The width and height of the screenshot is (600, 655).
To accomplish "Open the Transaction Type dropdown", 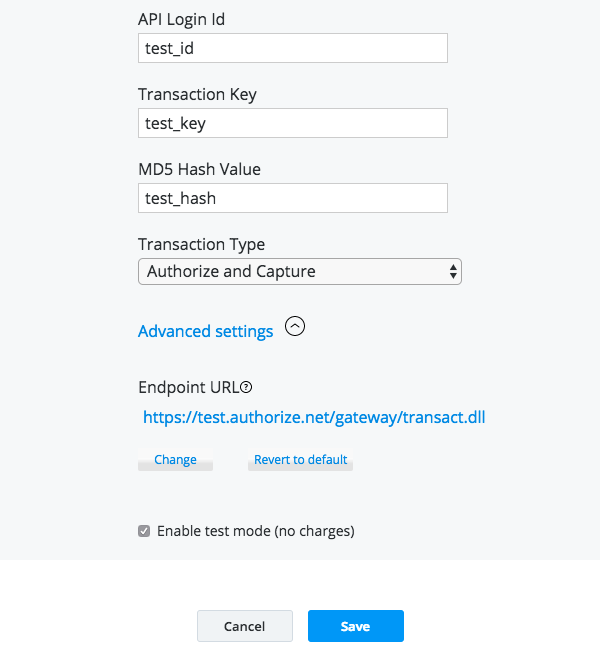I will 299,271.
